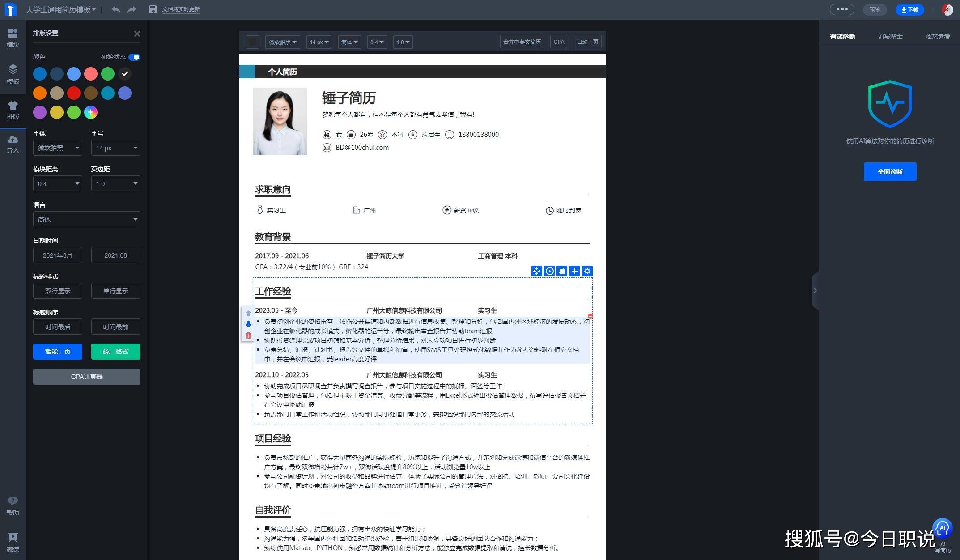Open the time settings clock icon on the block toolbar

coord(549,271)
